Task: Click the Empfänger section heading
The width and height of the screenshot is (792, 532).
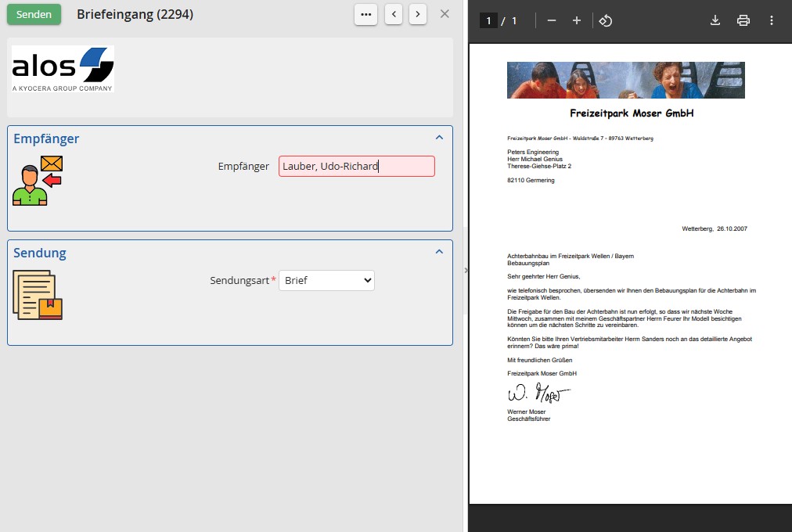Action: coord(46,138)
